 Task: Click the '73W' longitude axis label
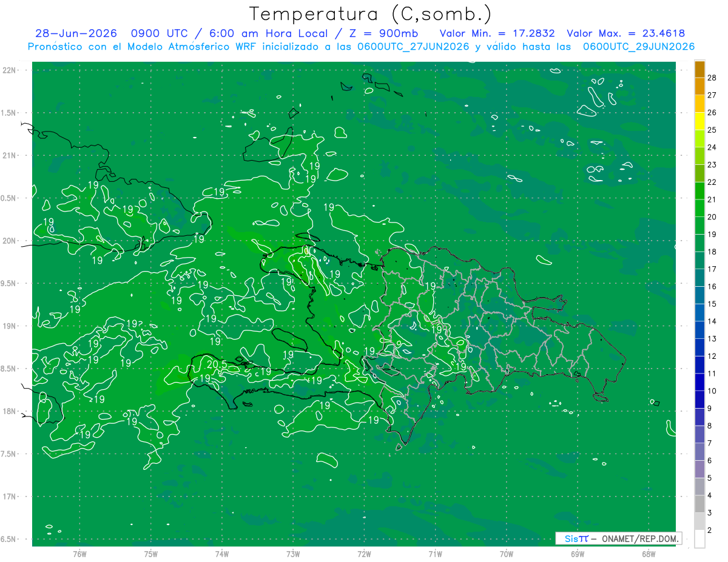point(293,554)
